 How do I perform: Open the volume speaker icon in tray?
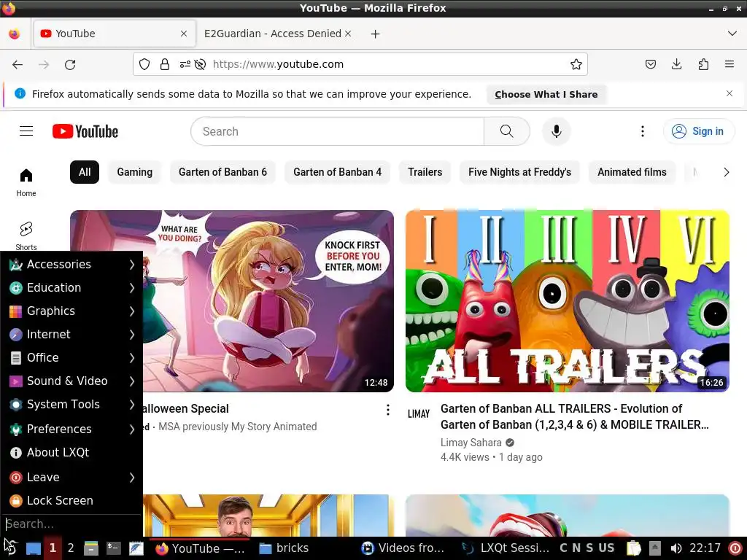coord(676,548)
